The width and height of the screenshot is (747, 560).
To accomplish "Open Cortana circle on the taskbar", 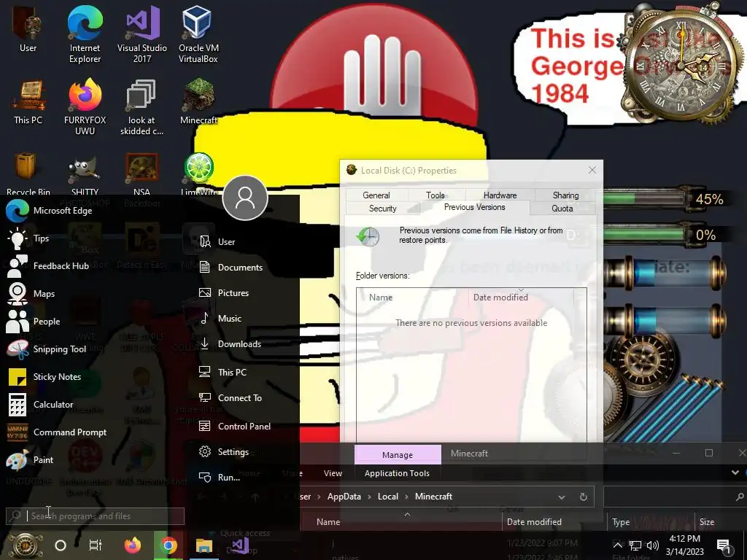I will (x=61, y=545).
